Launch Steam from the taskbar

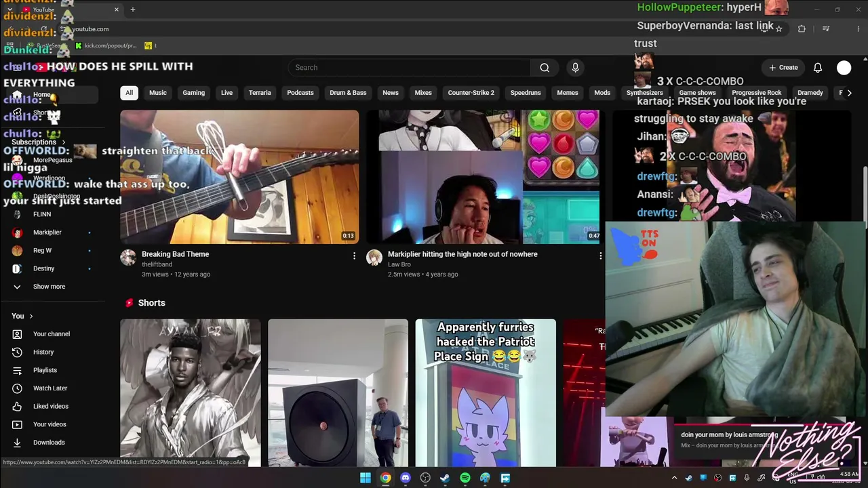[x=445, y=478]
